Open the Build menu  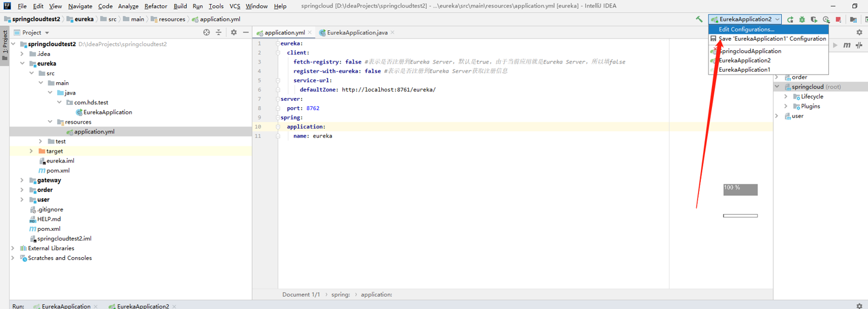(x=180, y=6)
